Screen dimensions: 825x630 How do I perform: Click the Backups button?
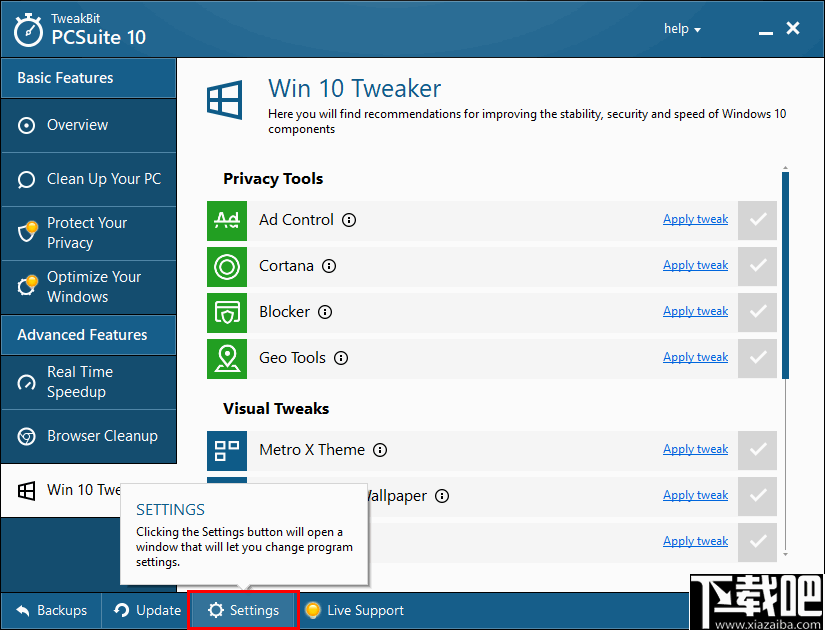click(x=50, y=610)
